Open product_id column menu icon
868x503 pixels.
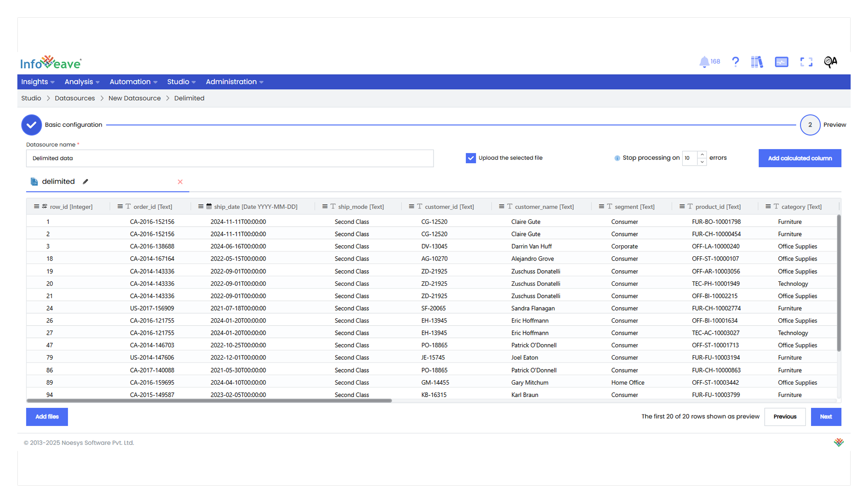tap(682, 206)
